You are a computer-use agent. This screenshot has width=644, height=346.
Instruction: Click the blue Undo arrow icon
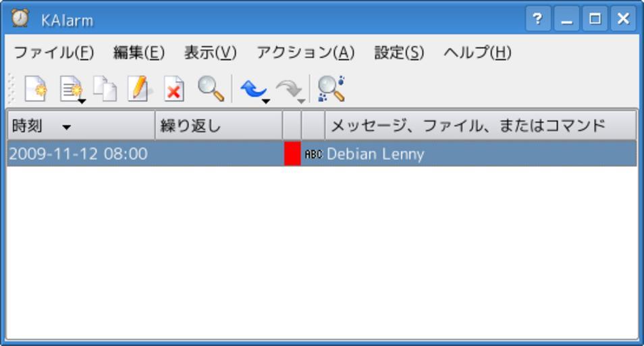251,89
